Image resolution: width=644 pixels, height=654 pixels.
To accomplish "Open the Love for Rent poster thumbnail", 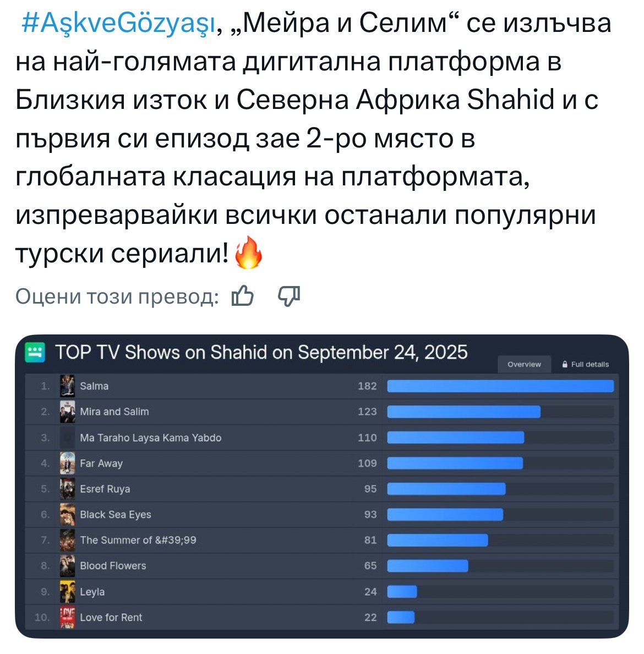I will pos(67,617).
